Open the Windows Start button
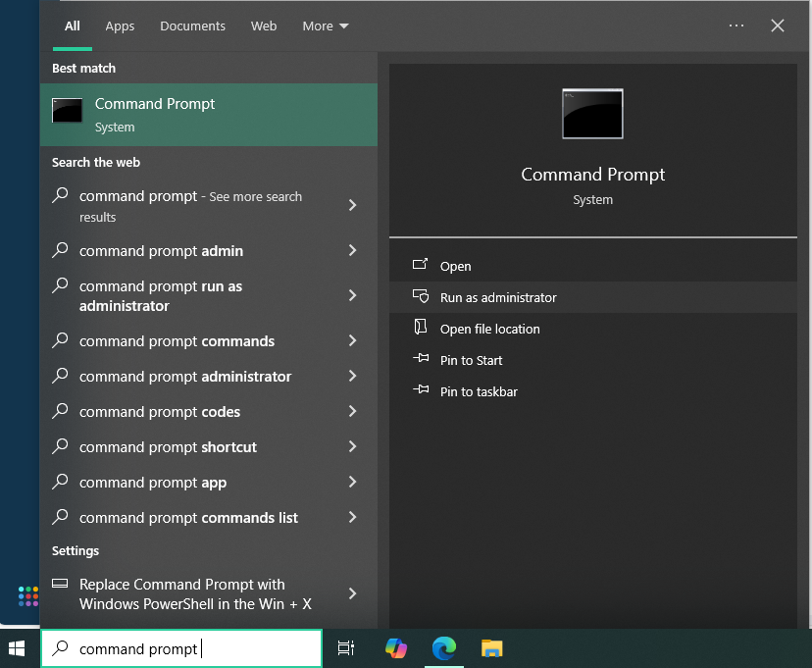Screen dimensions: 812x668 (17, 648)
